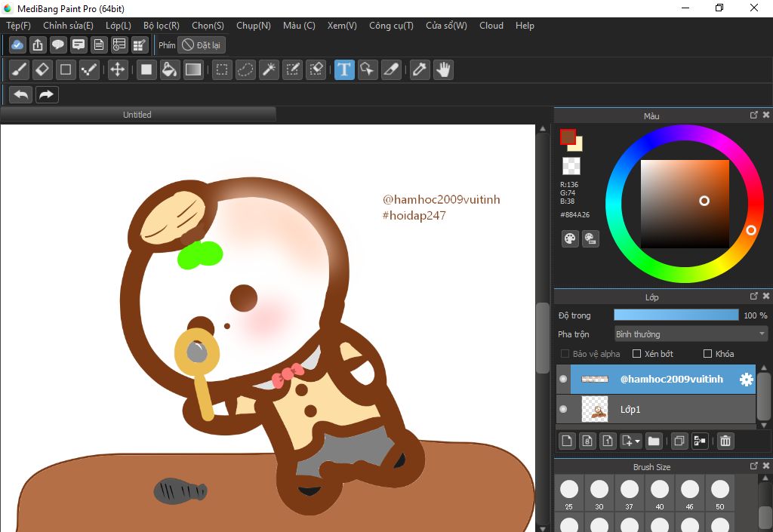Open the Help menu
The width and height of the screenshot is (773, 532).
525,26
